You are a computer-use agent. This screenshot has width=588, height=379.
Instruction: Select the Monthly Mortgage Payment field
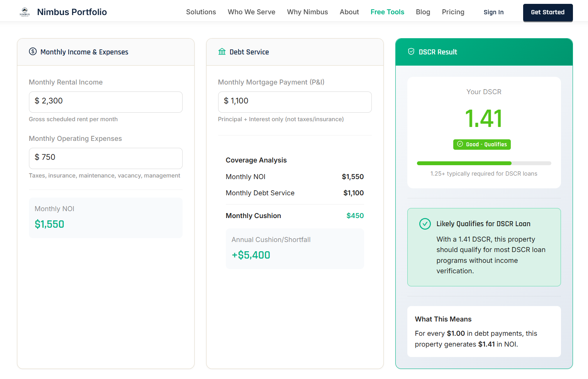tap(295, 102)
